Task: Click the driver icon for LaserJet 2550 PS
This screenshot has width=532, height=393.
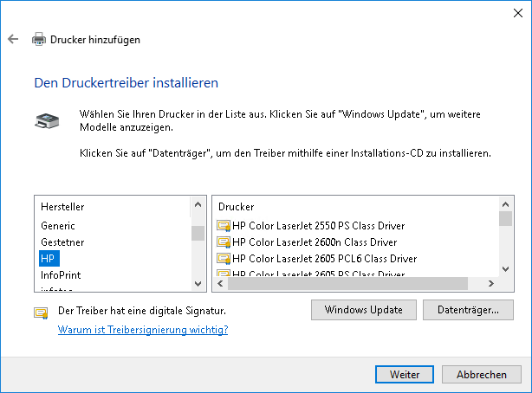Action: pyautogui.click(x=224, y=226)
